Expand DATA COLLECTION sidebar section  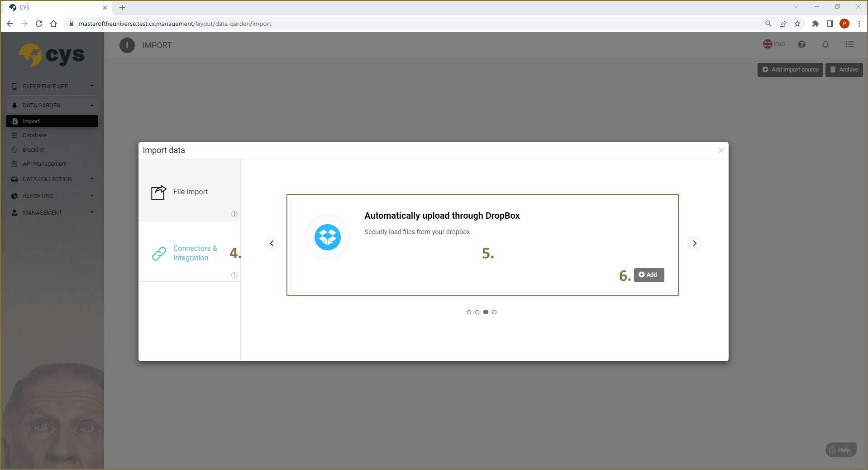52,179
